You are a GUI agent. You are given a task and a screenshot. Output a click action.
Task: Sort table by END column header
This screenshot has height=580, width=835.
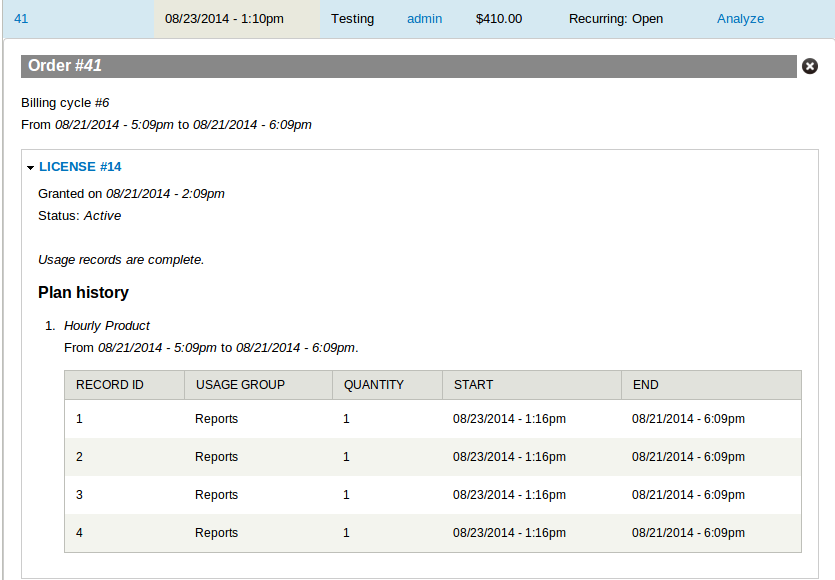644,384
